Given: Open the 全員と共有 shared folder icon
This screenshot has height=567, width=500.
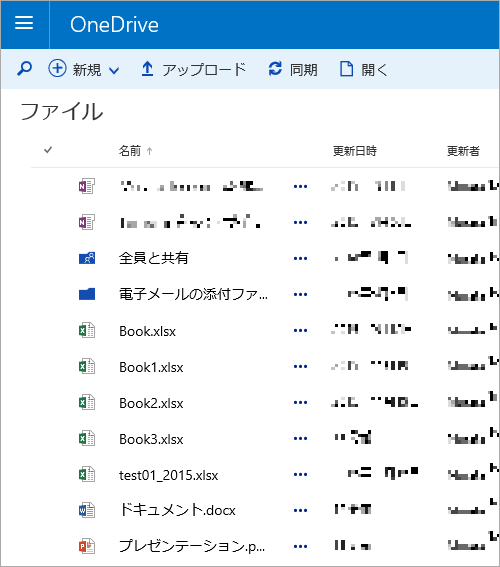Looking at the screenshot, I should point(87,258).
